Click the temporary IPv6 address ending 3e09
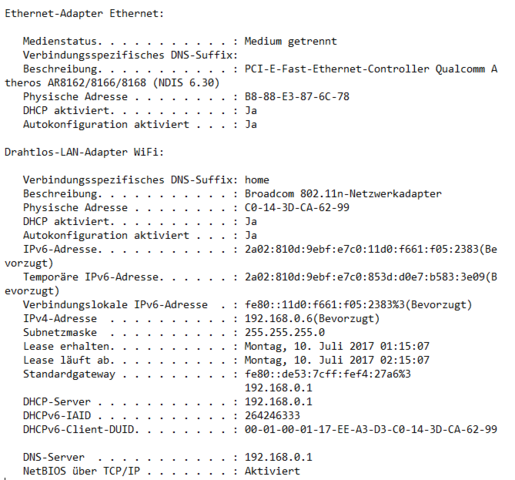This screenshot has height=480, width=515. (x=365, y=277)
